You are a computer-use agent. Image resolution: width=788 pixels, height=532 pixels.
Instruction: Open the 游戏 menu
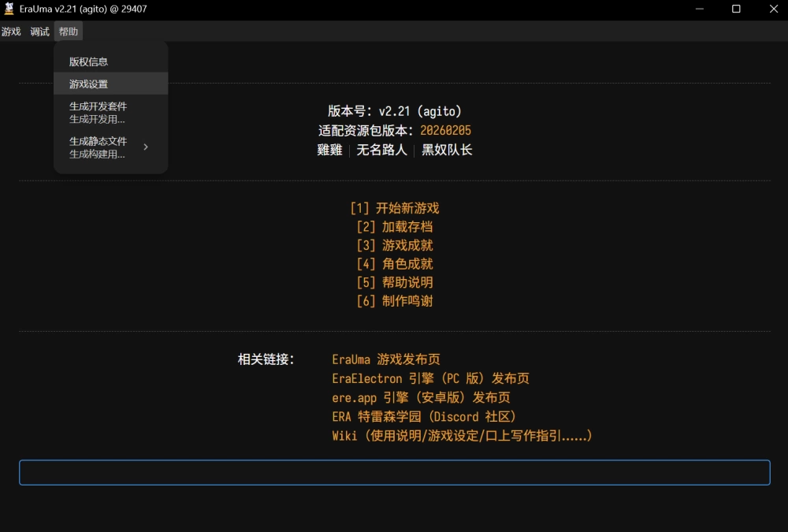(11, 32)
